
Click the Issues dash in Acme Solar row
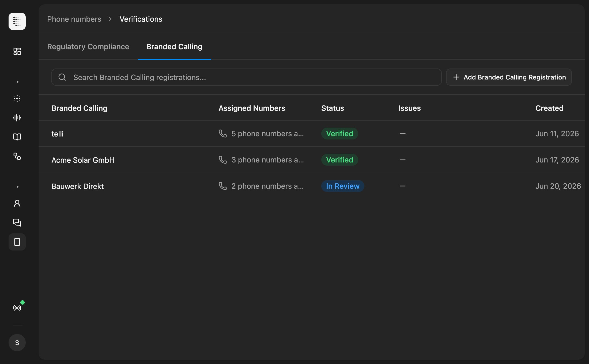point(402,160)
